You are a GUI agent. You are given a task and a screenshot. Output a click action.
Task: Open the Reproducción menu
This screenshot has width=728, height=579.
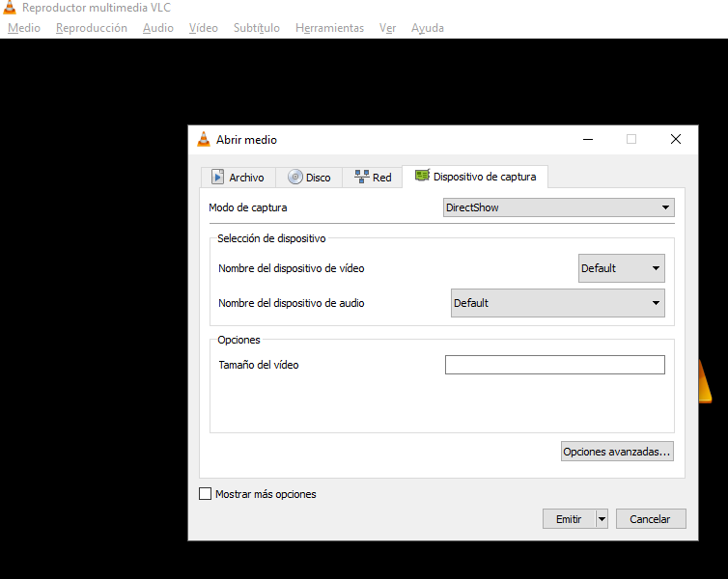pos(92,28)
